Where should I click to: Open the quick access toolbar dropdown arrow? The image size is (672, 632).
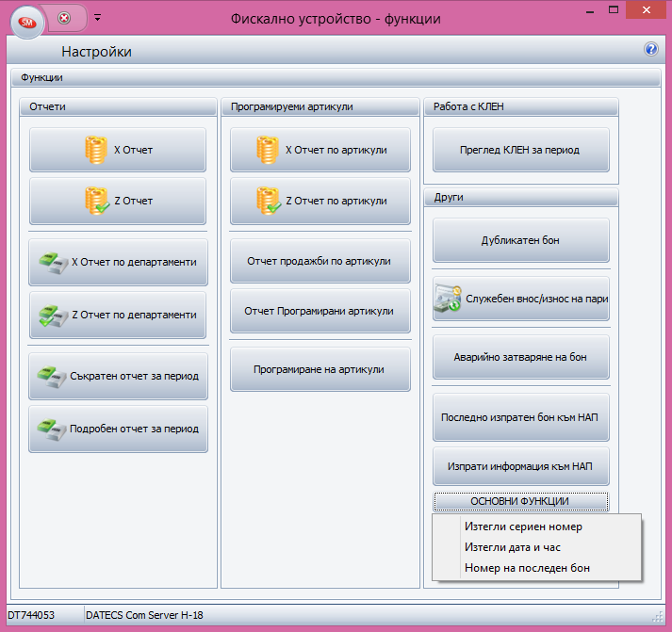[98, 18]
